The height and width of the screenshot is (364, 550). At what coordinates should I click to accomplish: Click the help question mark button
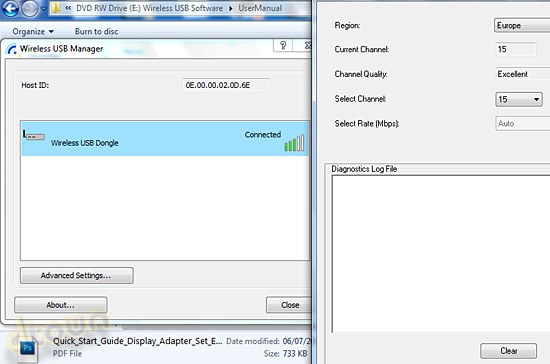click(x=283, y=46)
